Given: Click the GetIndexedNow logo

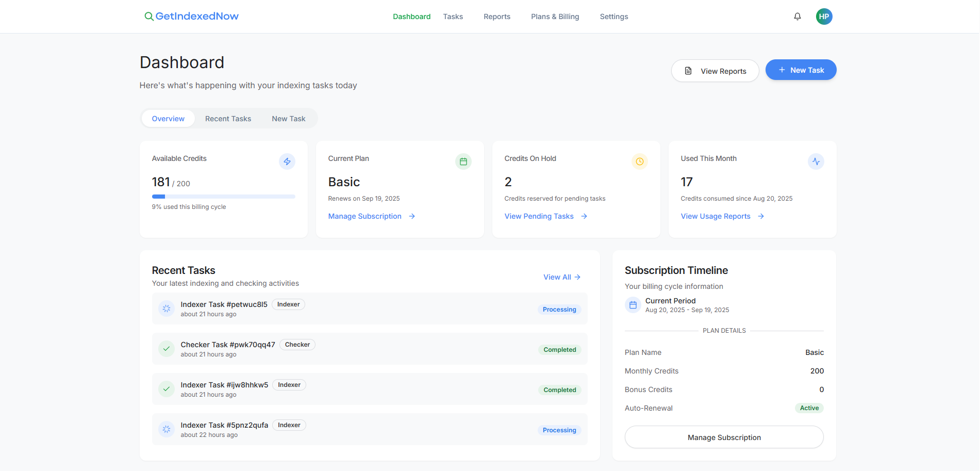Looking at the screenshot, I should coord(191,16).
